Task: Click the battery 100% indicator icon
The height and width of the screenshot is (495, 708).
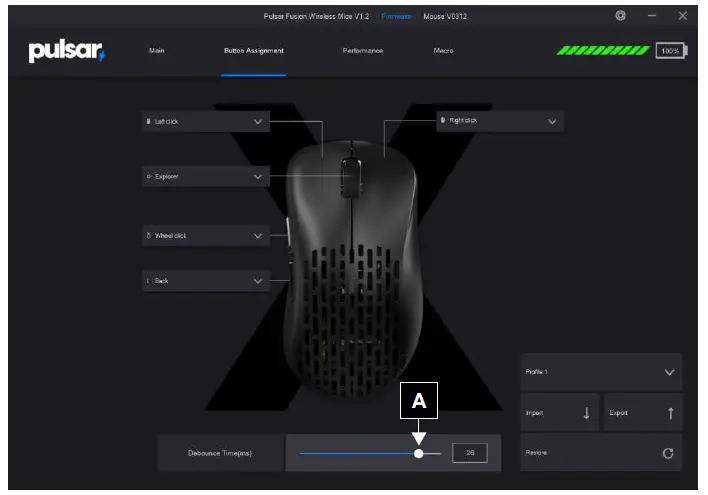Action: tap(672, 51)
